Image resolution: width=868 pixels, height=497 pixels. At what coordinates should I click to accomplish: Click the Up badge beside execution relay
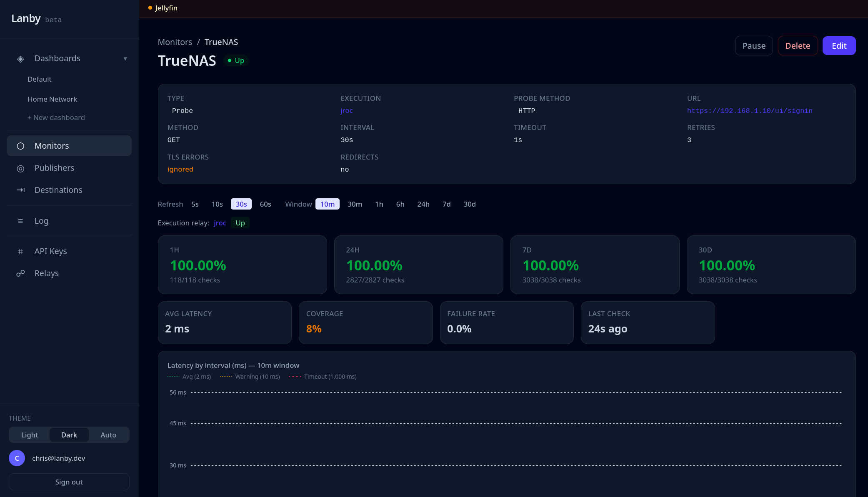pyautogui.click(x=240, y=223)
